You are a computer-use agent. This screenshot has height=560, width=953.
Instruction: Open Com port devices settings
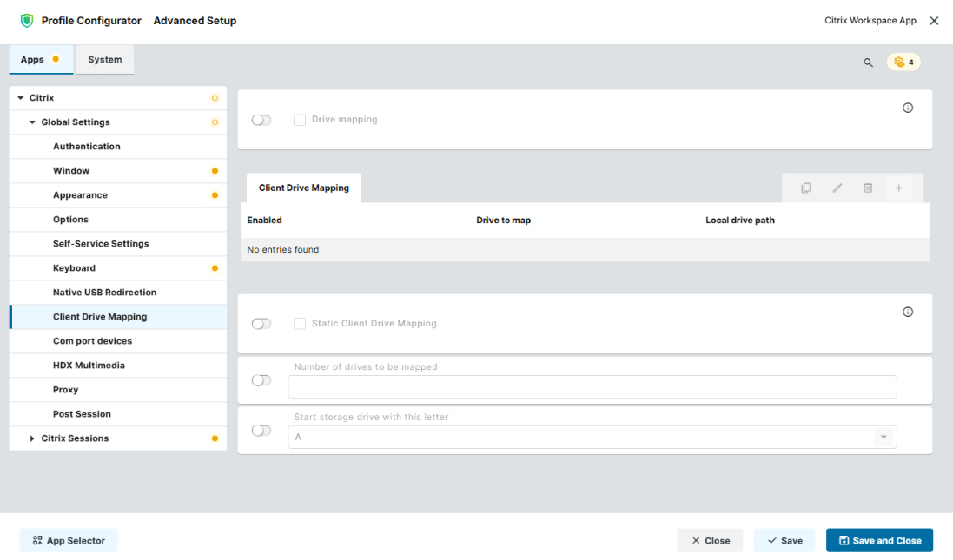point(118,340)
